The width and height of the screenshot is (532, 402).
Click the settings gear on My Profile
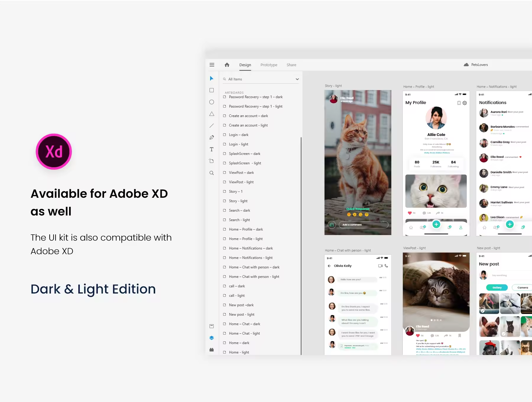465,103
